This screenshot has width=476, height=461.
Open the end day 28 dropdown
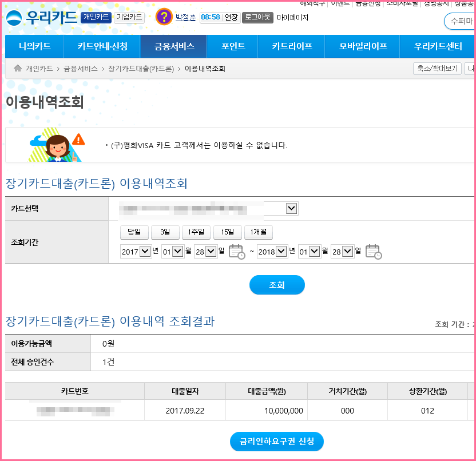[x=342, y=251]
